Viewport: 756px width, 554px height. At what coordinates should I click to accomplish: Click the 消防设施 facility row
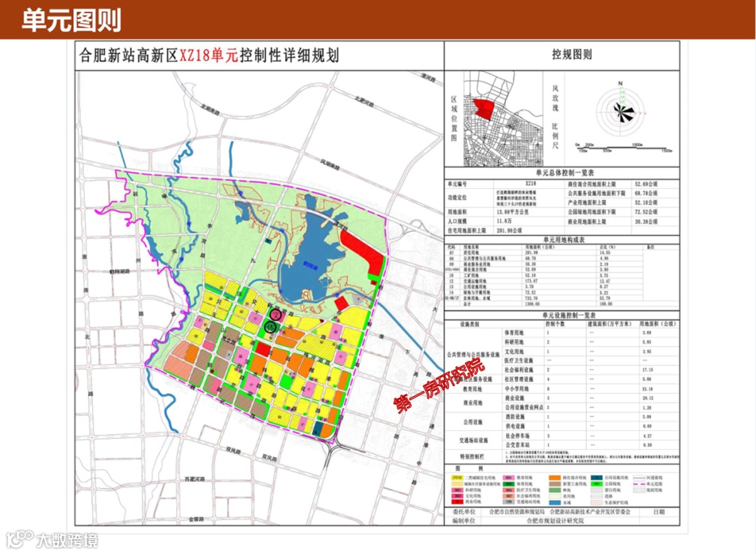[x=591, y=417]
